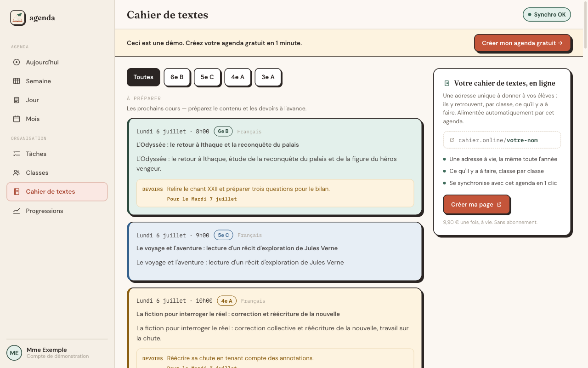The height and width of the screenshot is (368, 588).
Task: Filter by class 3e A
Action: (268, 77)
